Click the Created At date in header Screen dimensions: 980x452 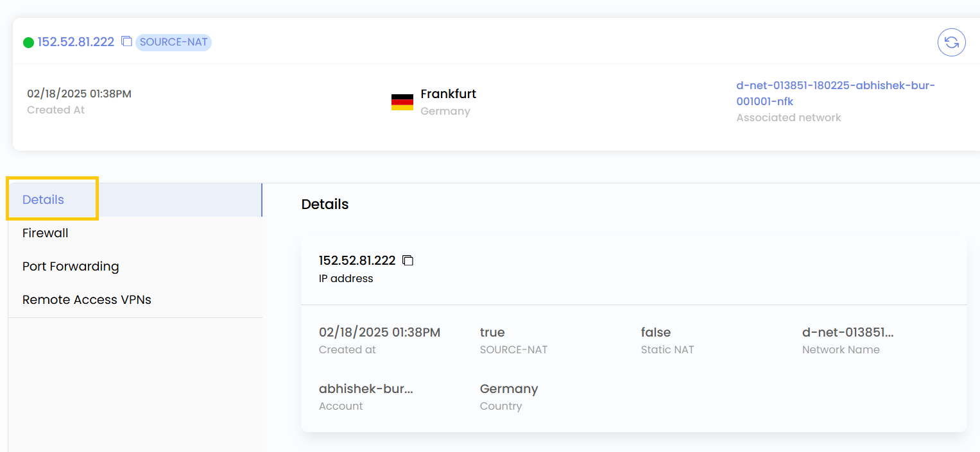pyautogui.click(x=79, y=94)
